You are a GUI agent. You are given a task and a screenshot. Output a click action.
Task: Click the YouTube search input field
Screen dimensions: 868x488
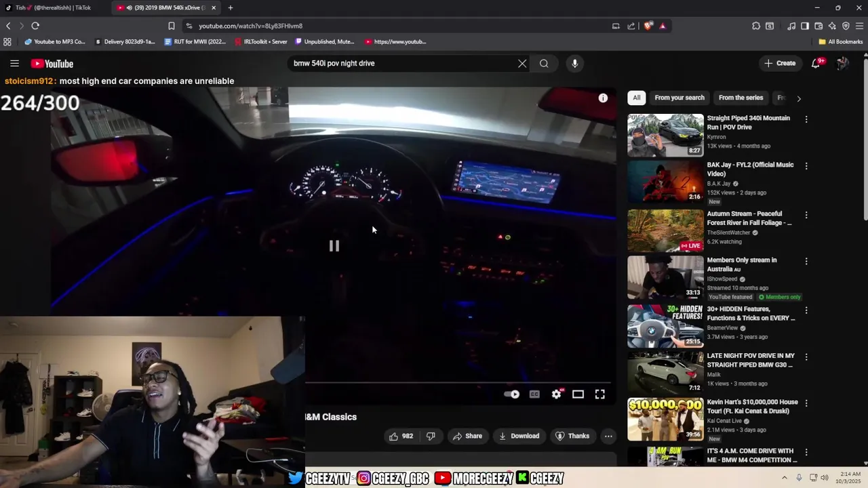pyautogui.click(x=403, y=63)
